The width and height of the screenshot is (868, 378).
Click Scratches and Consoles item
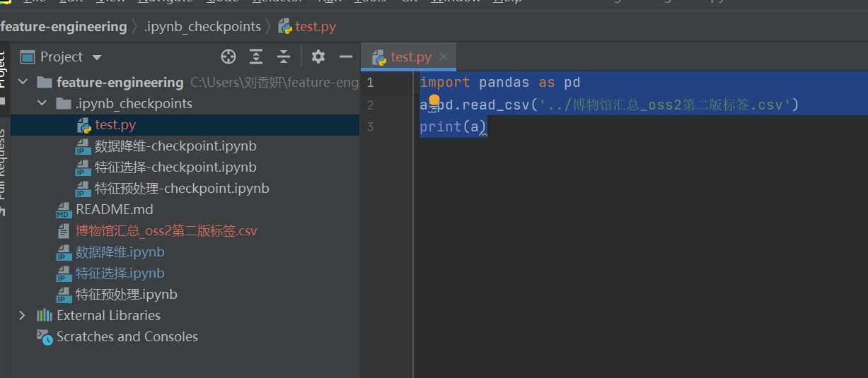click(127, 336)
